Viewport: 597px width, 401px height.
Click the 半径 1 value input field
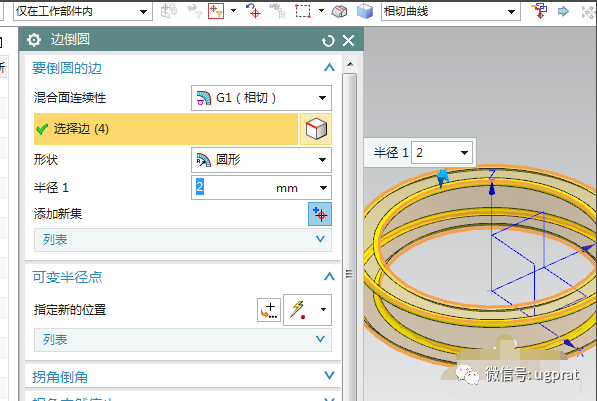pyautogui.click(x=233, y=187)
